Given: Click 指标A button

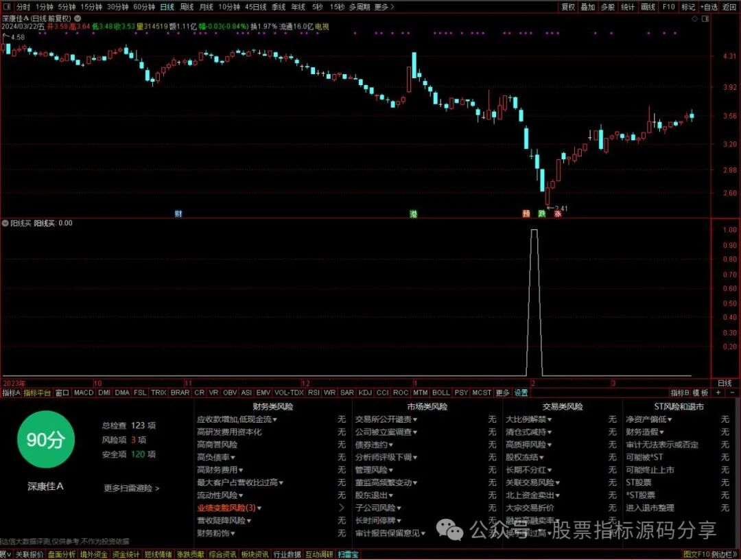Looking at the screenshot, I should point(12,393).
